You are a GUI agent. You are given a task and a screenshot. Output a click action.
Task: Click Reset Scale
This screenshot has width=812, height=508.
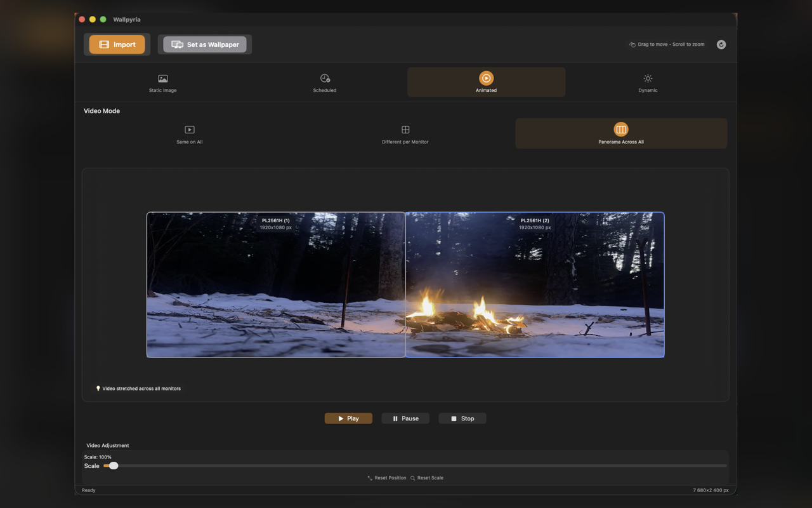click(x=427, y=478)
